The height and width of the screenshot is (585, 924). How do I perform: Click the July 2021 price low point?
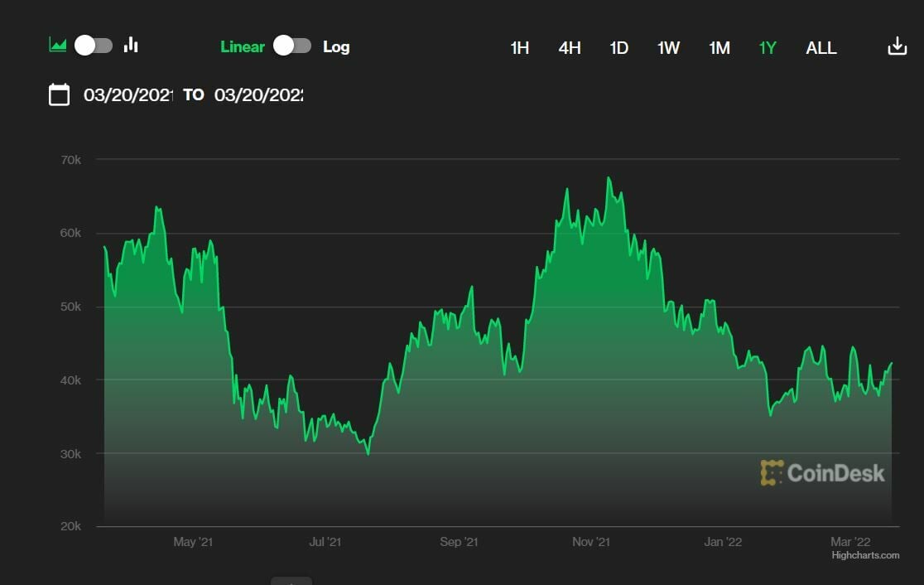tap(368, 453)
